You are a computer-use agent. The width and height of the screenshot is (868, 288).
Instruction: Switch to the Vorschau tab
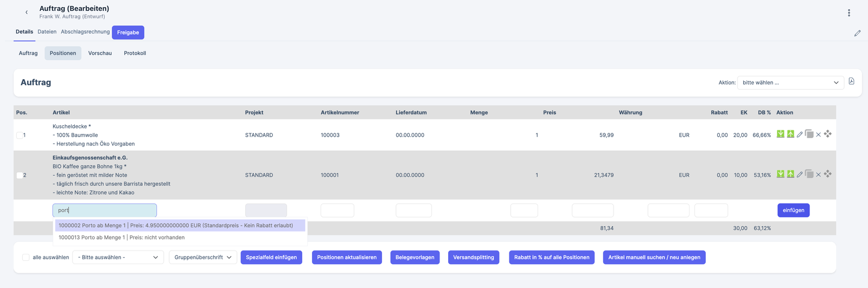pos(100,53)
